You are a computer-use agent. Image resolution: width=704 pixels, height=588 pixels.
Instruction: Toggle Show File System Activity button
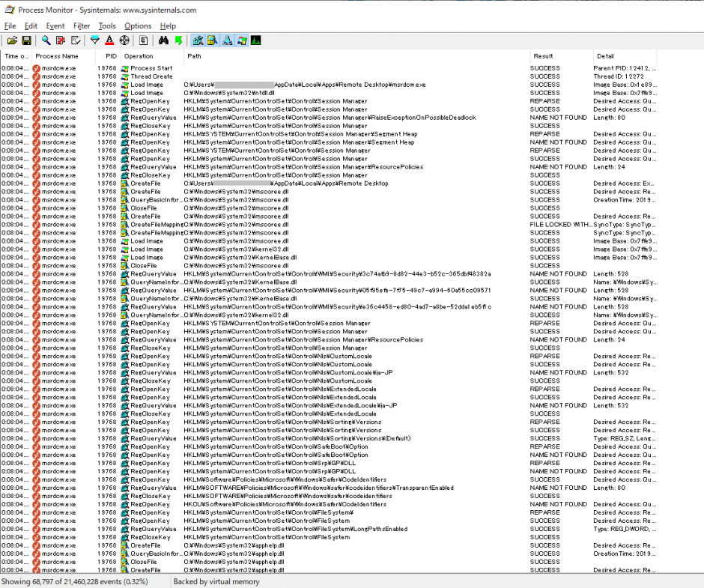point(213,40)
